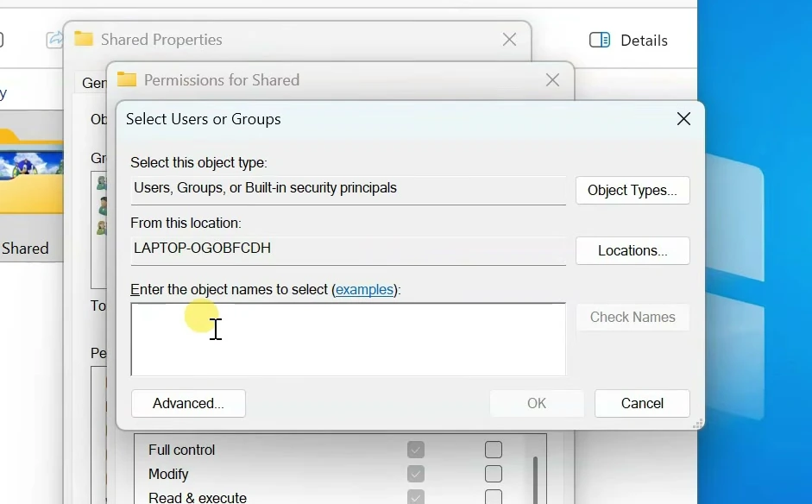Tick the Deny checkbox for Modify
This screenshot has width=812, height=504.
coord(494,474)
